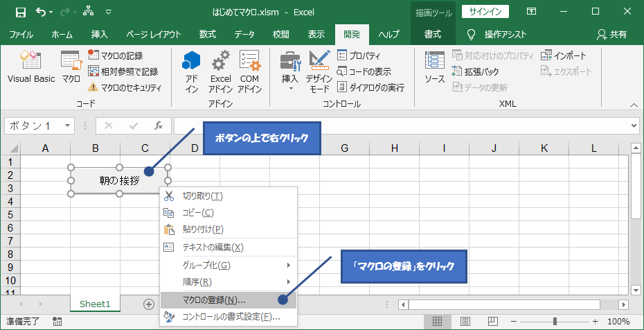The image size is (644, 330).
Task: Open the ヘルプ tab
Action: pos(388,35)
